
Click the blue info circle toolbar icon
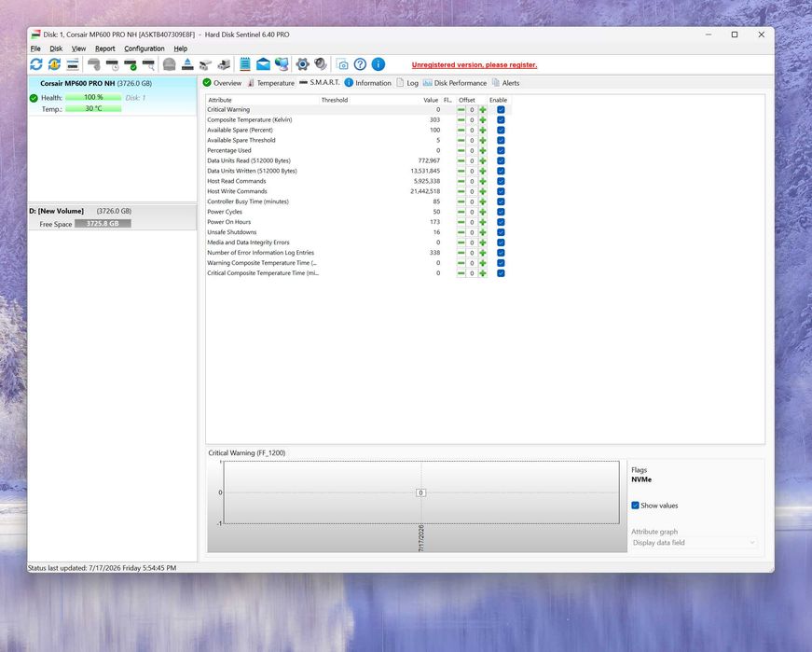[378, 64]
